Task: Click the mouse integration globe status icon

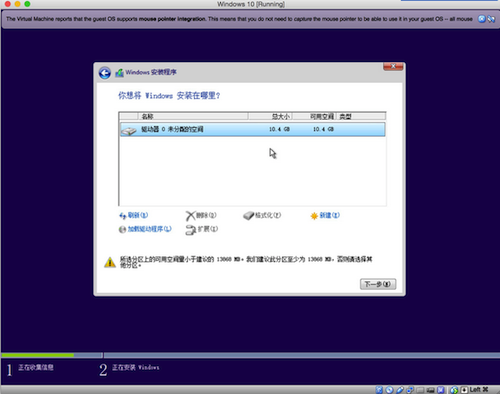Action: [454, 390]
